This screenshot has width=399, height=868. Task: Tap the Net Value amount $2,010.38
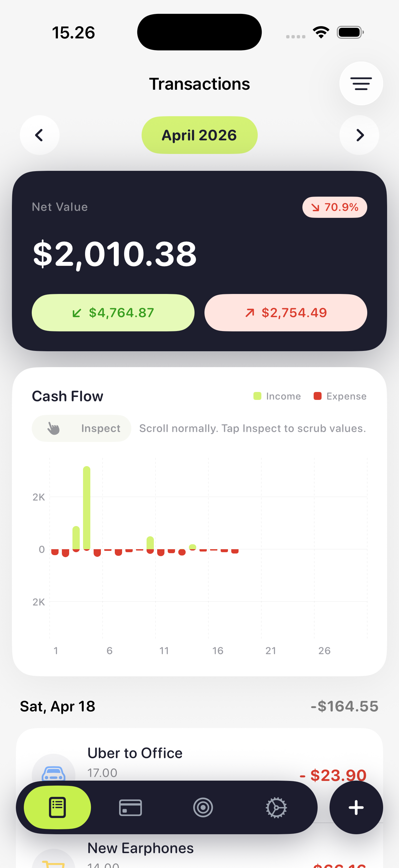point(114,254)
